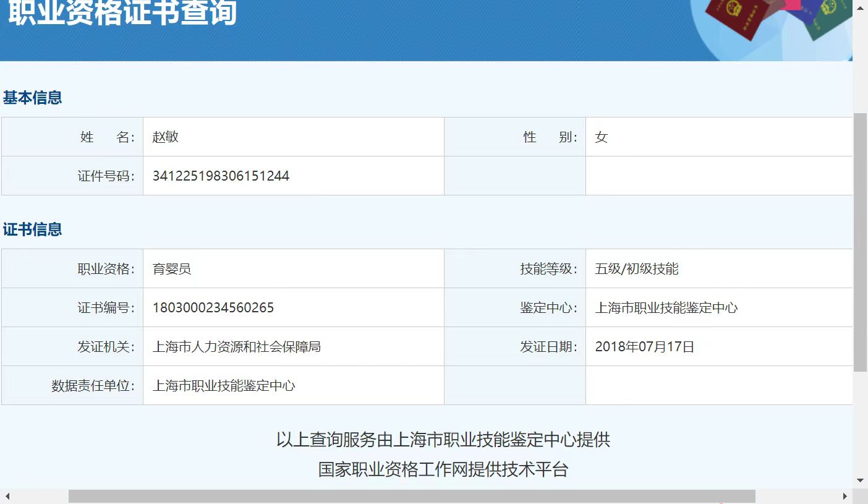Click the 证书信息 section heading
868x504 pixels.
point(32,229)
